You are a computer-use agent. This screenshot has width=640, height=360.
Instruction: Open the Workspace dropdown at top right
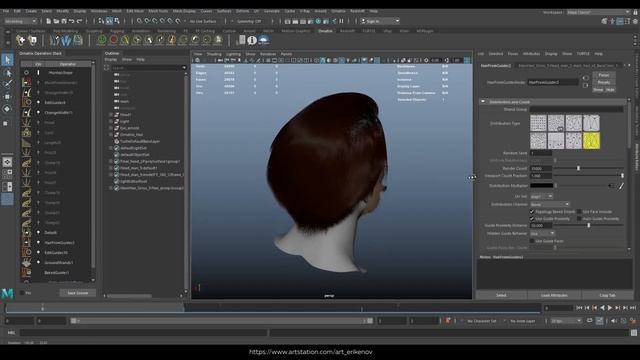point(598,12)
